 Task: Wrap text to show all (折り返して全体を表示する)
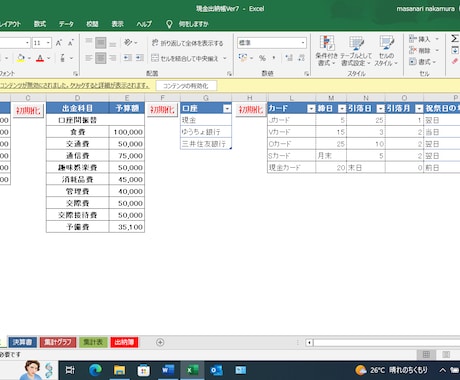pyautogui.click(x=187, y=43)
